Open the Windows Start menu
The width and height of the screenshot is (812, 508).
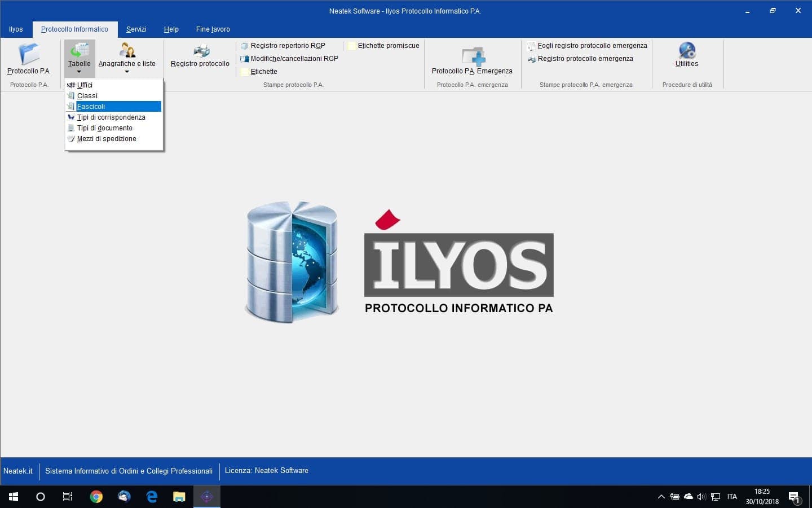click(x=14, y=497)
